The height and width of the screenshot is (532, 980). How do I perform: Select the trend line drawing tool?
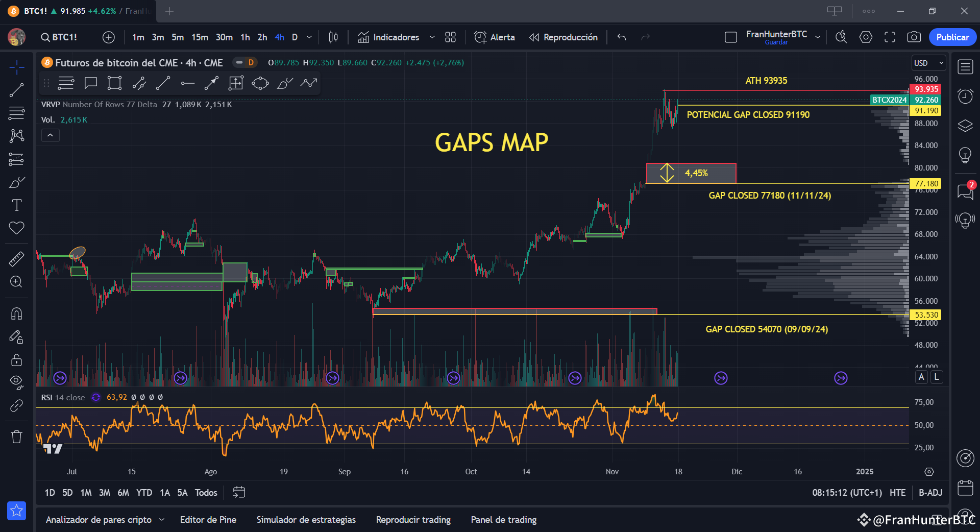pos(16,90)
